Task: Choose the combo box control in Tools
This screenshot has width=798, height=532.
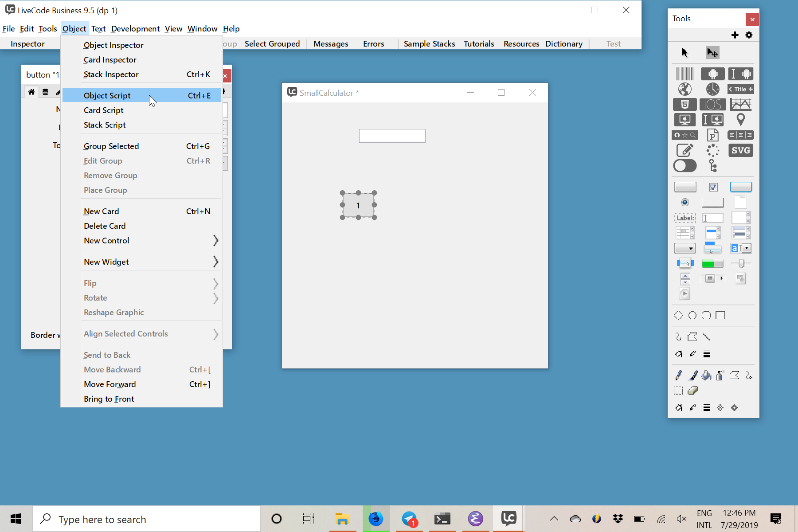Action: [x=741, y=248]
